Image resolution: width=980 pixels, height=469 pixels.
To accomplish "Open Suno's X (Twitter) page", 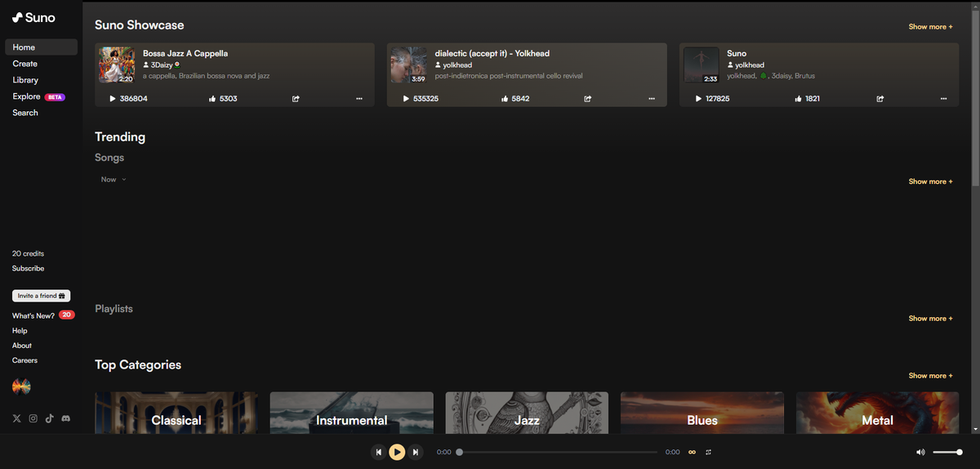I will [17, 418].
